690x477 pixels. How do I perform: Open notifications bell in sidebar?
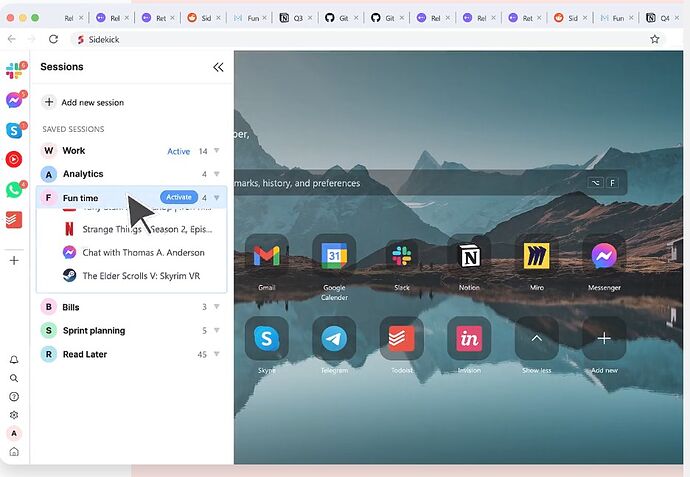click(14, 360)
